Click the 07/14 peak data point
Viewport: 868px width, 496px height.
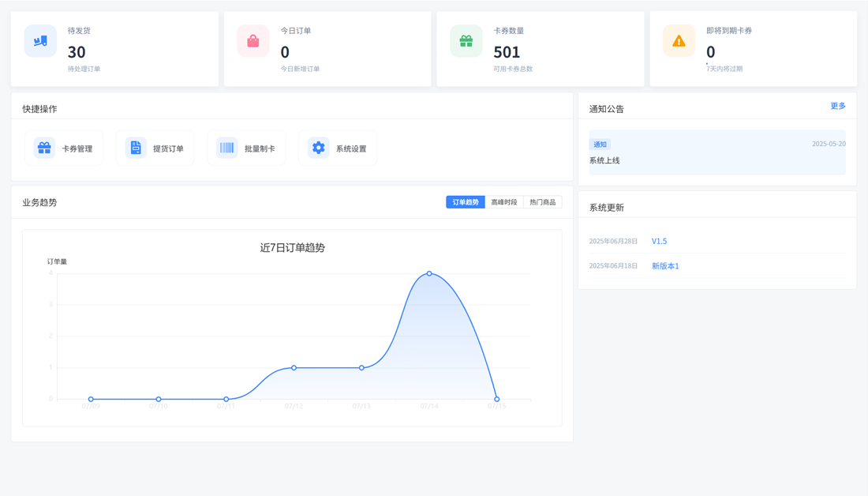429,273
